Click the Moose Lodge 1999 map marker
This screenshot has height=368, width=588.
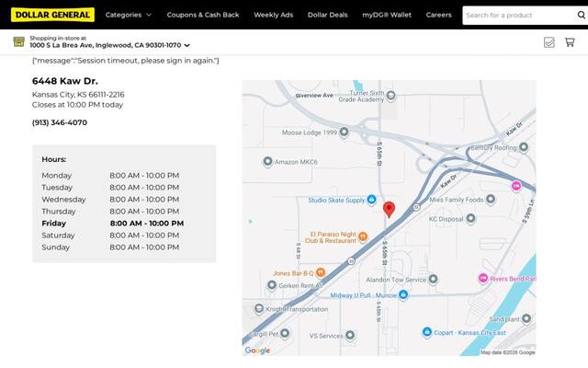344,132
